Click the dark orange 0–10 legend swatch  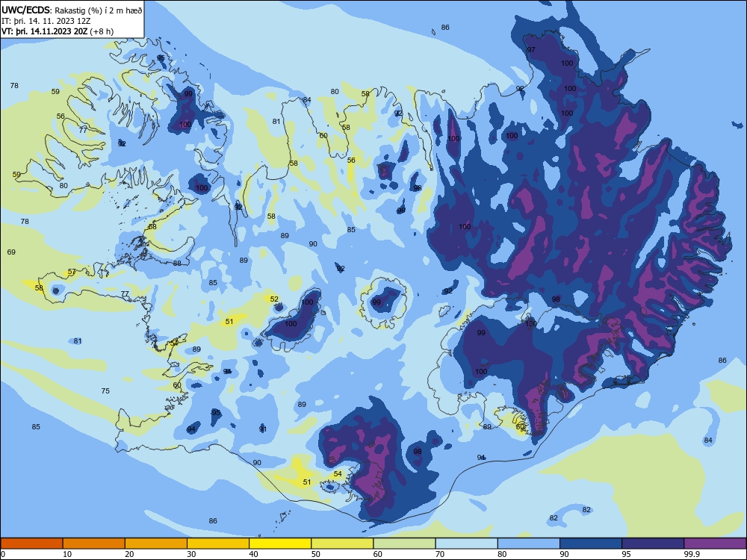(x=31, y=544)
